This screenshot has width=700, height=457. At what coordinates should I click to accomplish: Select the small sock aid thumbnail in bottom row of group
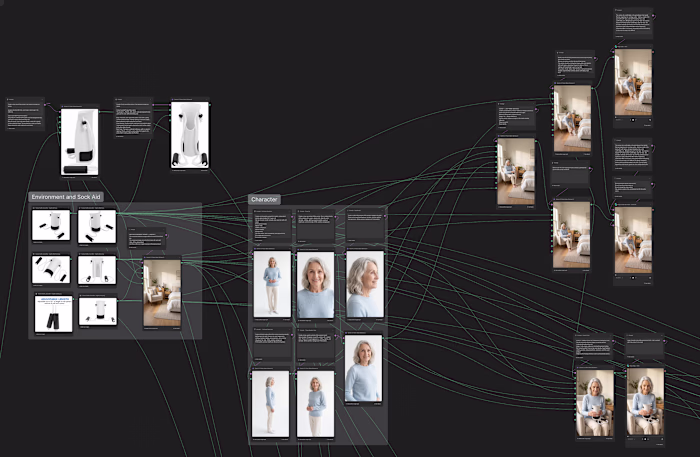98,311
